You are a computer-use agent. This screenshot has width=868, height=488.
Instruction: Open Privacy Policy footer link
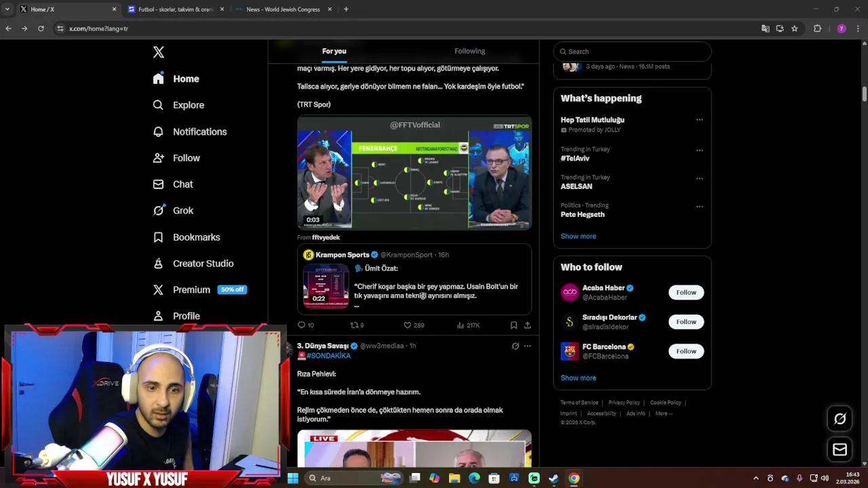coord(624,403)
